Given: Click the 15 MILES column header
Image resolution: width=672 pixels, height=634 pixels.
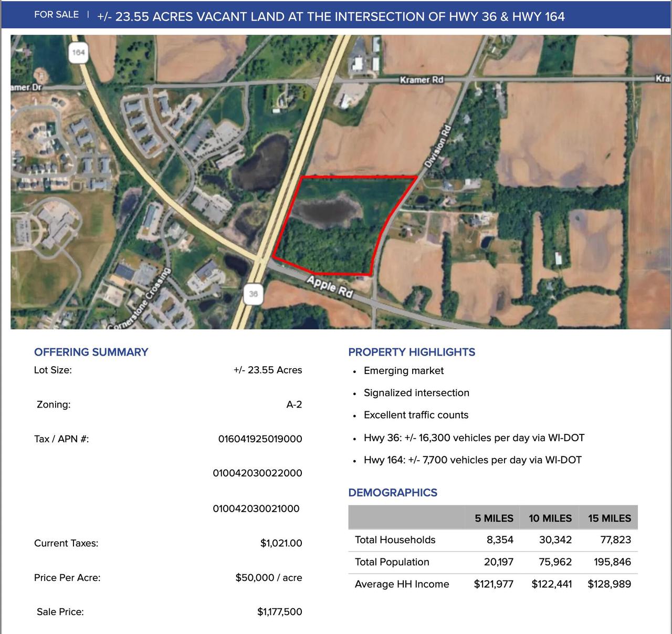Looking at the screenshot, I should pyautogui.click(x=610, y=518).
